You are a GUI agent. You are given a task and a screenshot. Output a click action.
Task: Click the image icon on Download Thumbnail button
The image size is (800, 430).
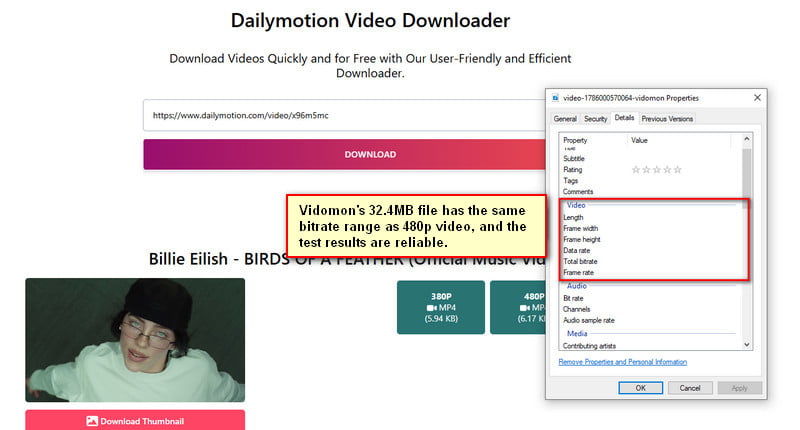click(x=92, y=421)
